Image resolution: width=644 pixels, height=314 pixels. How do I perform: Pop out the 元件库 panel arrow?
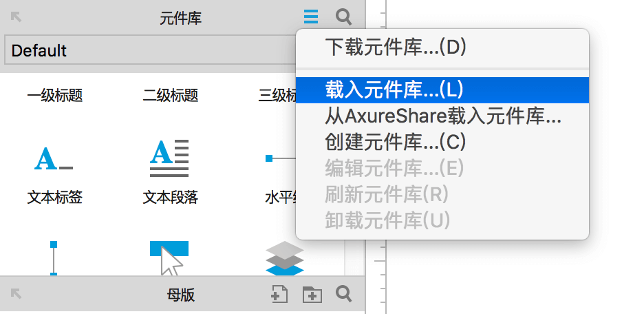coord(16,17)
